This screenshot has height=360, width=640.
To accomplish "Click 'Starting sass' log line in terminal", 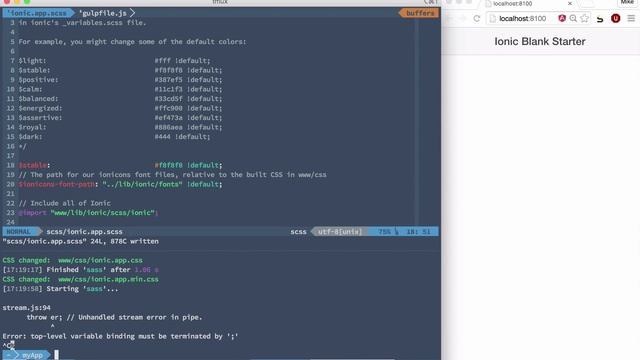I will (x=60, y=289).
